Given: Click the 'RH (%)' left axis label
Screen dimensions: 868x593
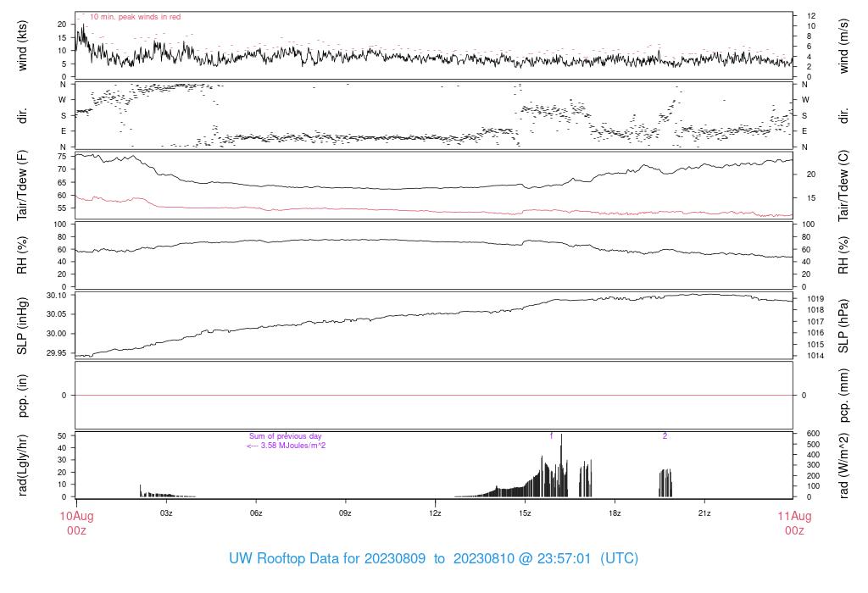Looking at the screenshot, I should pyautogui.click(x=22, y=255).
